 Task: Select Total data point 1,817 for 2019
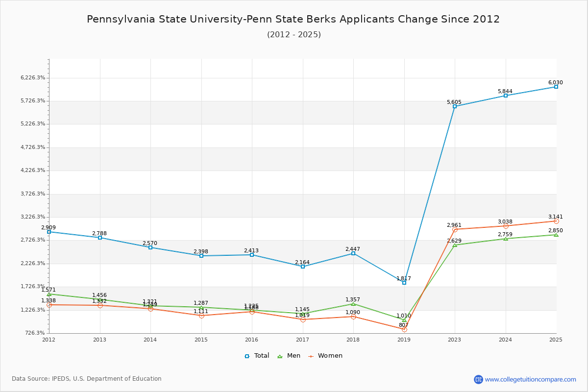pyautogui.click(x=404, y=283)
